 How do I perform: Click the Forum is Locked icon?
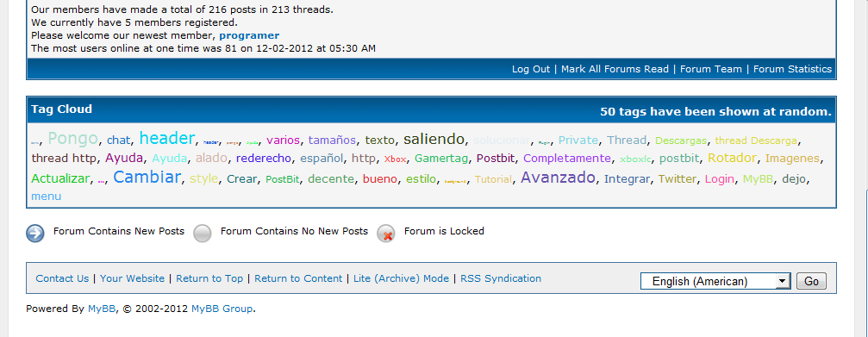click(386, 234)
